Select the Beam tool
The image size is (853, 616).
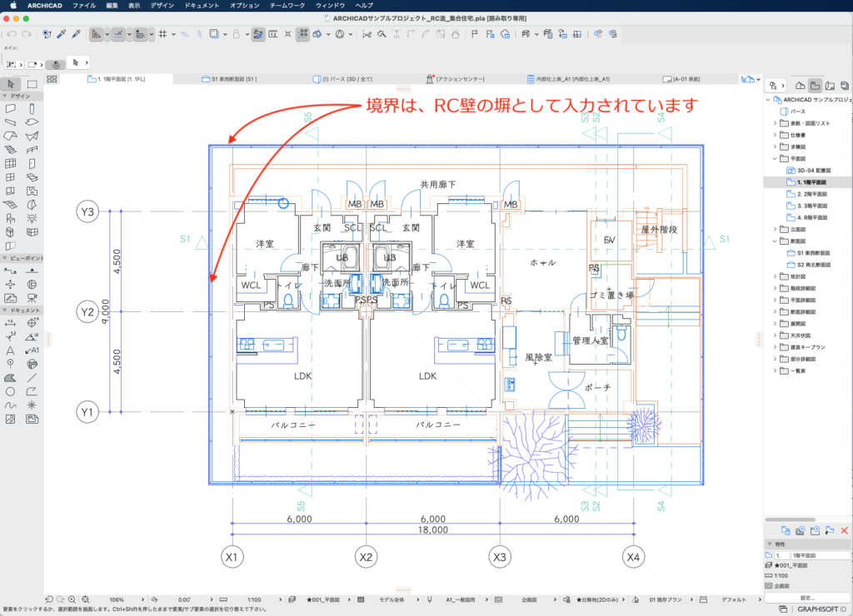coord(10,122)
